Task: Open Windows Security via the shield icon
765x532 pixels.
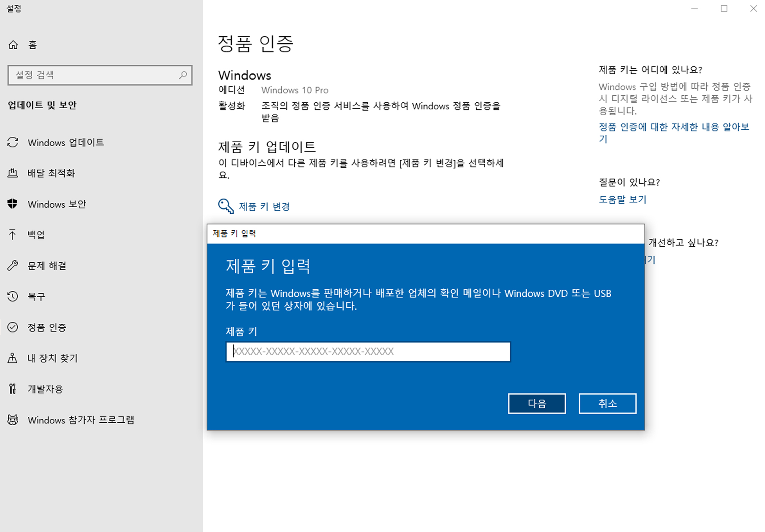Action: pos(13,204)
